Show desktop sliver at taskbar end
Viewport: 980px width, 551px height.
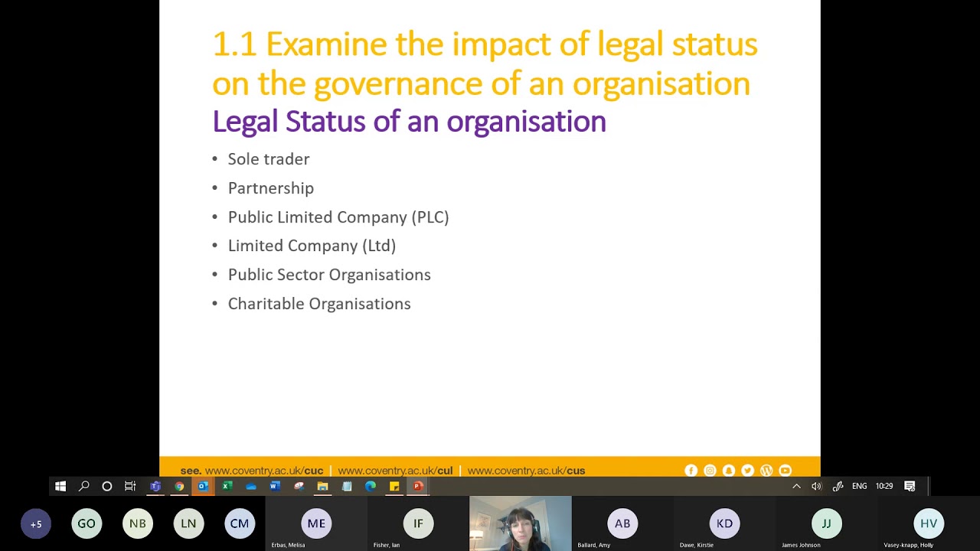pyautogui.click(x=928, y=486)
